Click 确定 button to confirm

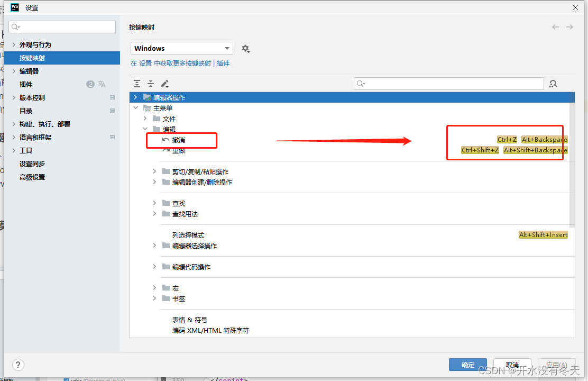468,365
